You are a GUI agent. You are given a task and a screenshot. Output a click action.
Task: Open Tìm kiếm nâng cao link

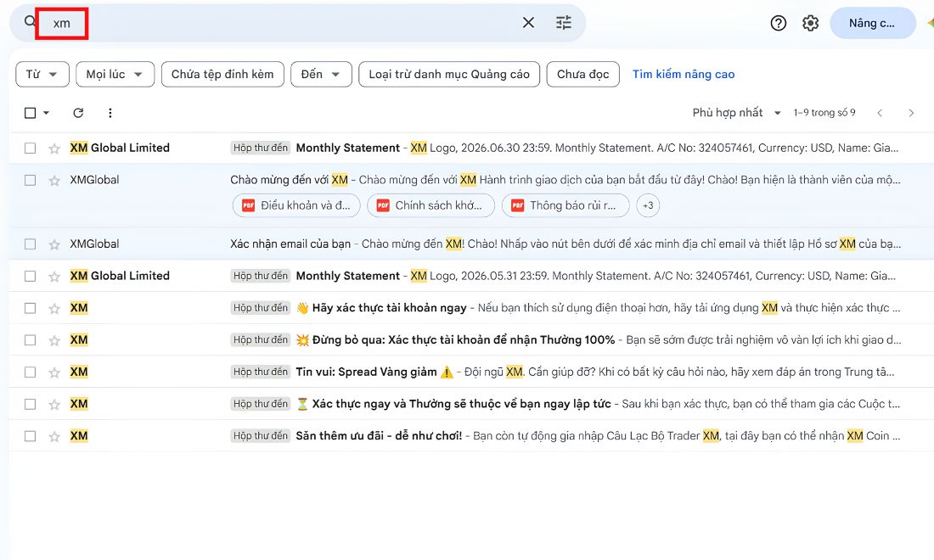684,75
